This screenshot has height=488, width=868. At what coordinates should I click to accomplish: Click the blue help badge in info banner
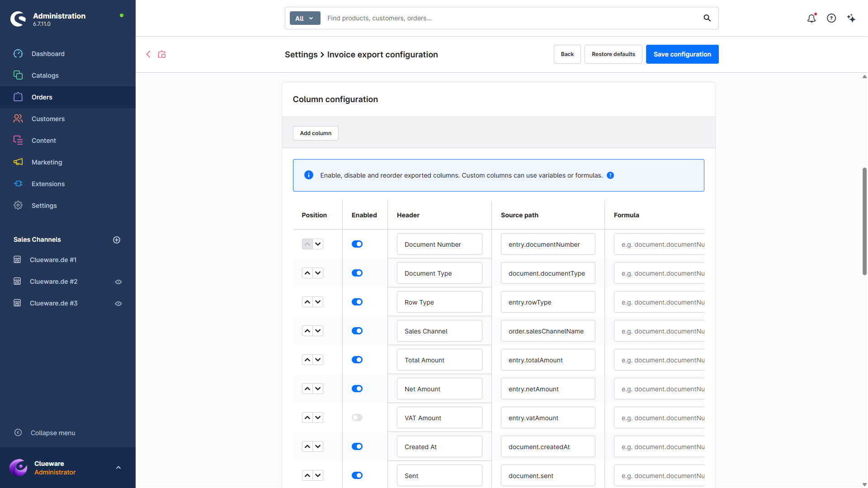pyautogui.click(x=610, y=175)
